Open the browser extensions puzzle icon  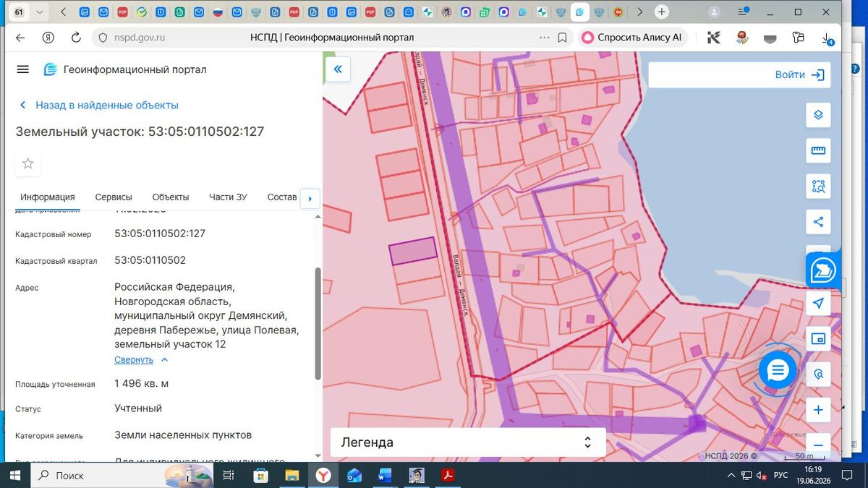pyautogui.click(x=798, y=38)
